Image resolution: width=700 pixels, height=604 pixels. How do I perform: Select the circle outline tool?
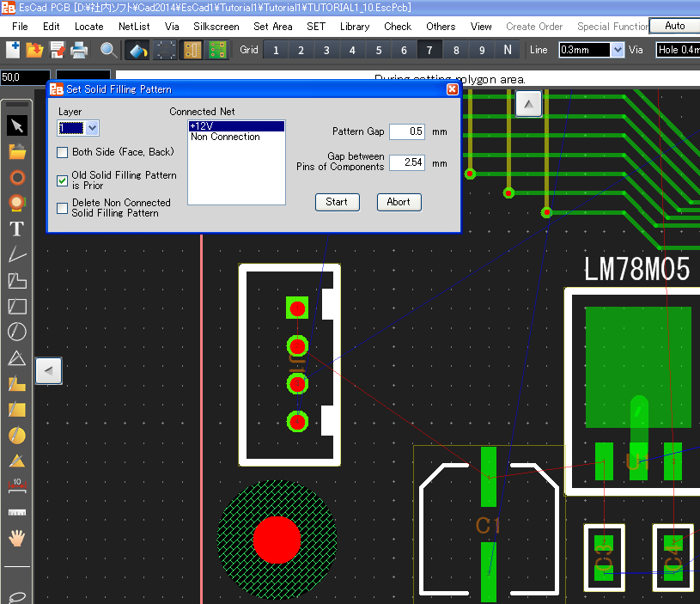[17, 332]
